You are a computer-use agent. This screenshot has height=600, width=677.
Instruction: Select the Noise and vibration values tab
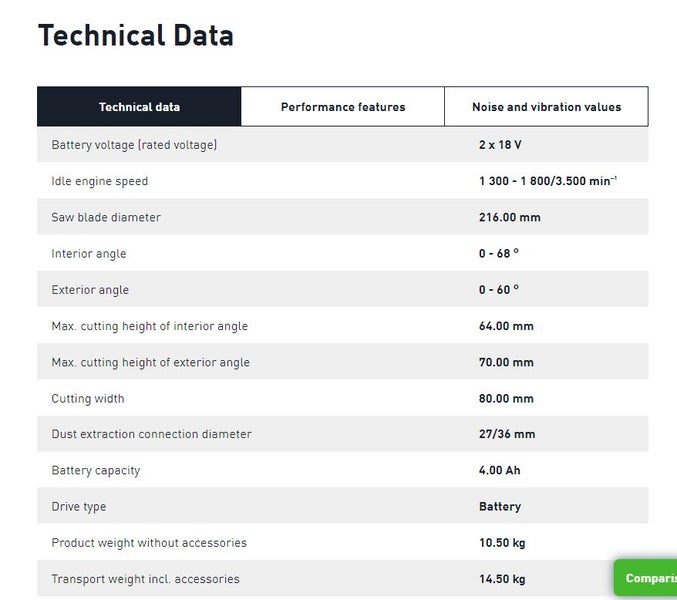(x=546, y=107)
